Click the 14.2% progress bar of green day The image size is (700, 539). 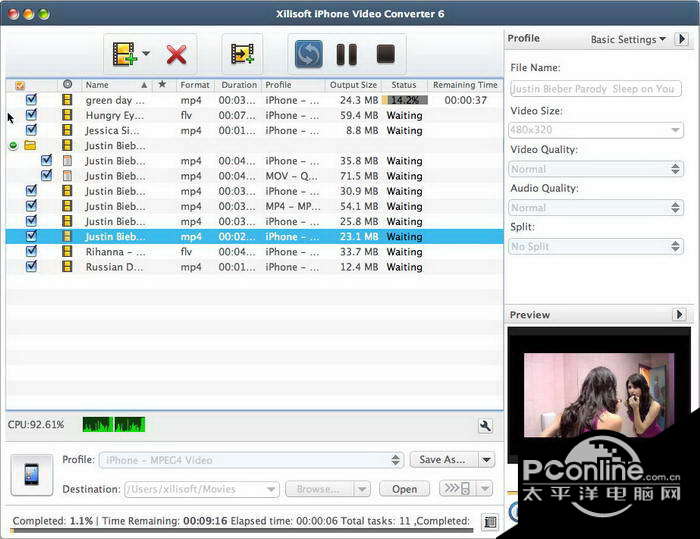pyautogui.click(x=405, y=100)
